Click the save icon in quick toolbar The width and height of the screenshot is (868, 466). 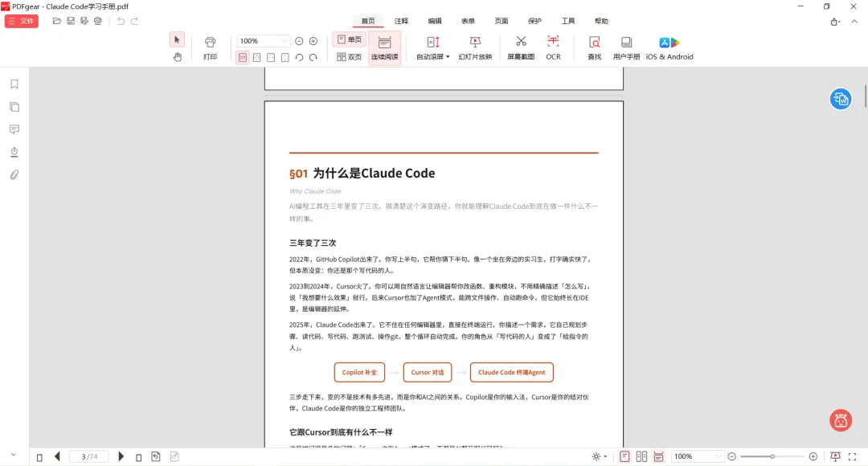[70, 21]
